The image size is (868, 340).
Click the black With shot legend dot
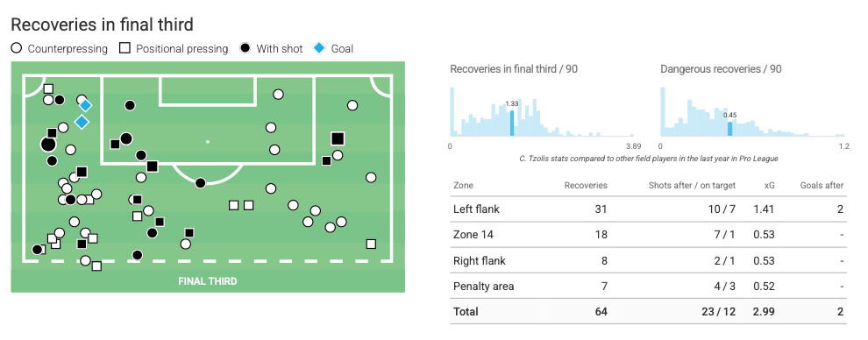point(245,48)
